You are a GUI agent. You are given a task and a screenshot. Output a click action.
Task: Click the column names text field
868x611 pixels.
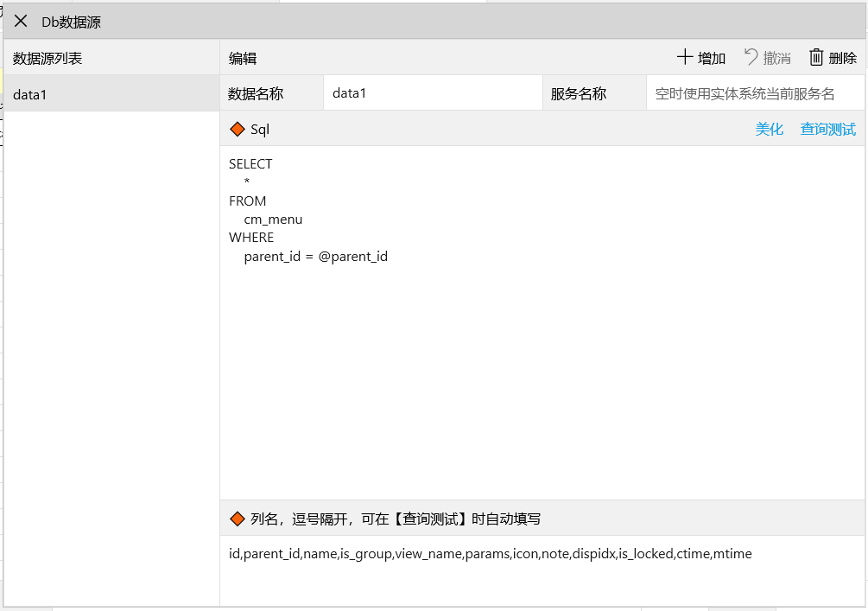[x=542, y=570]
